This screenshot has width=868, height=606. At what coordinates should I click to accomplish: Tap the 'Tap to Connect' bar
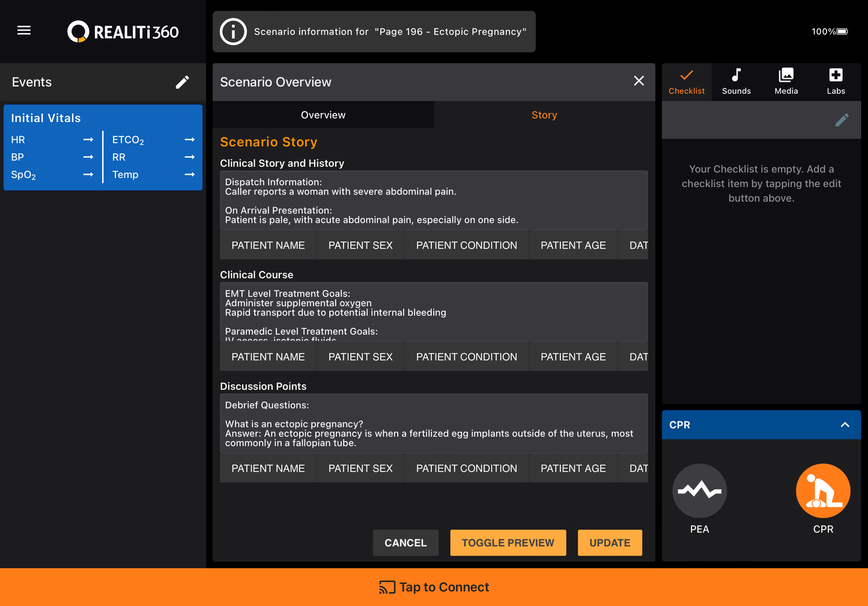tap(434, 587)
